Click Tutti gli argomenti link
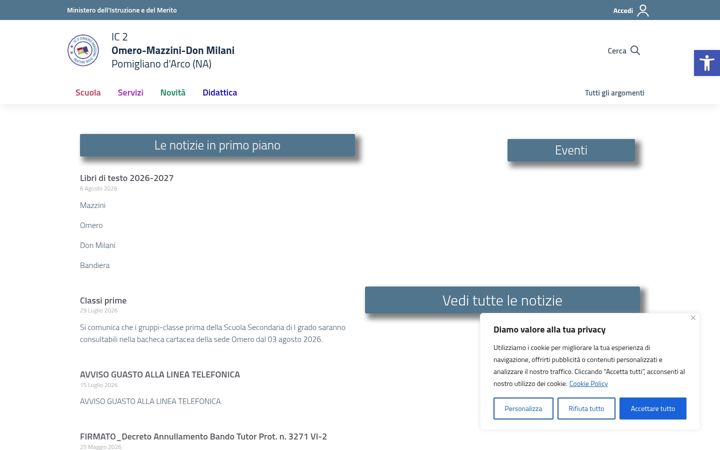The height and width of the screenshot is (450, 720). [614, 93]
